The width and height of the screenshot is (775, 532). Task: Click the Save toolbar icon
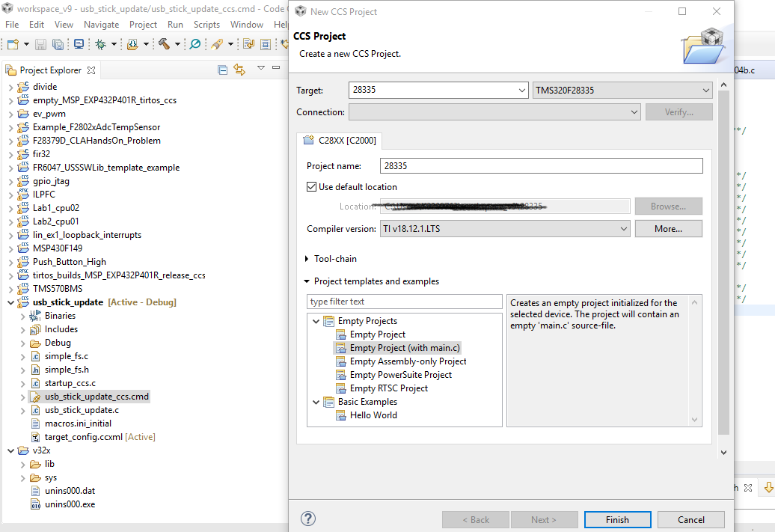(x=41, y=44)
